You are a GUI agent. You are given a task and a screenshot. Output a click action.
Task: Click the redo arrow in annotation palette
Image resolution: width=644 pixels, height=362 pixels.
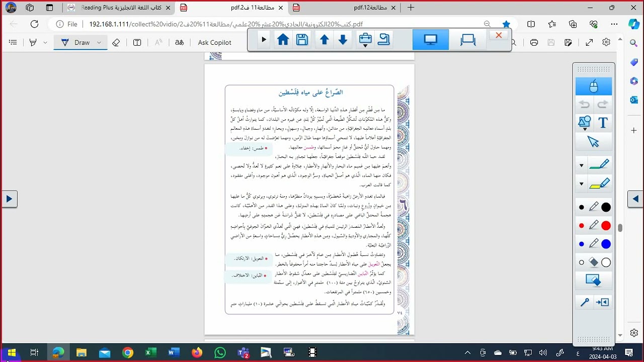[x=603, y=105]
